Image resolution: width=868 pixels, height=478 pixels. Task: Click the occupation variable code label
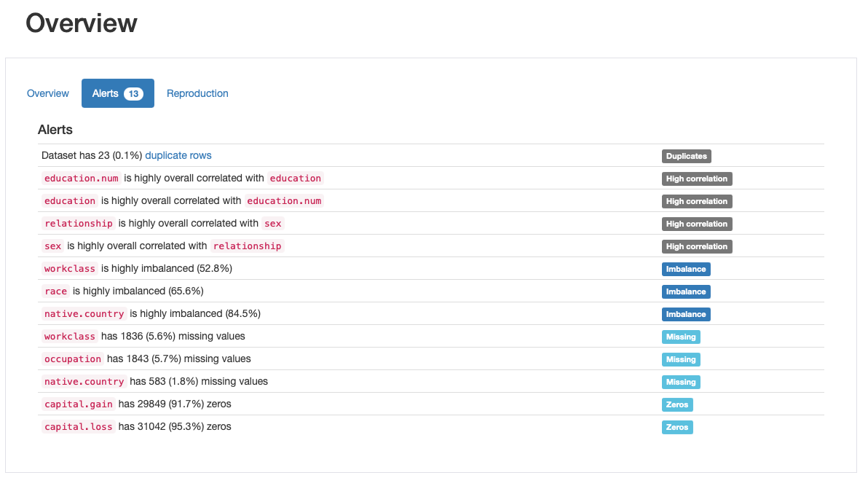coord(73,359)
